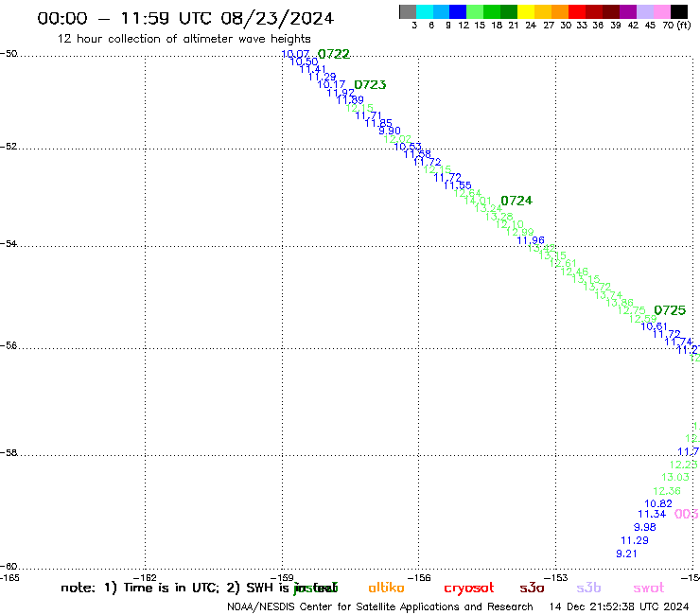Click the cyan swatch in the color scale
This screenshot has width=700, height=615.
tap(424, 11)
